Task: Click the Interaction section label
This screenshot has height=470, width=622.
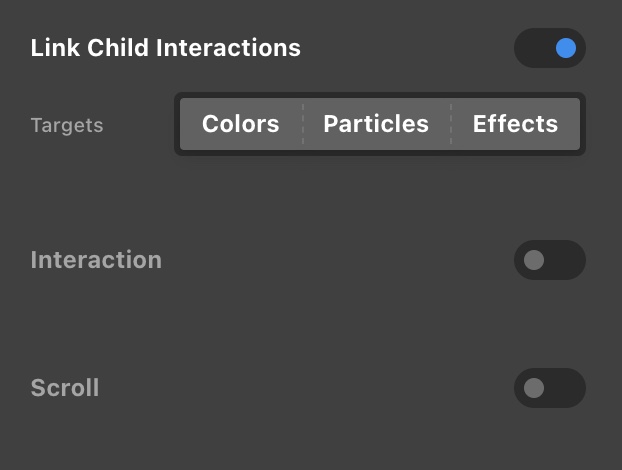Action: point(96,260)
